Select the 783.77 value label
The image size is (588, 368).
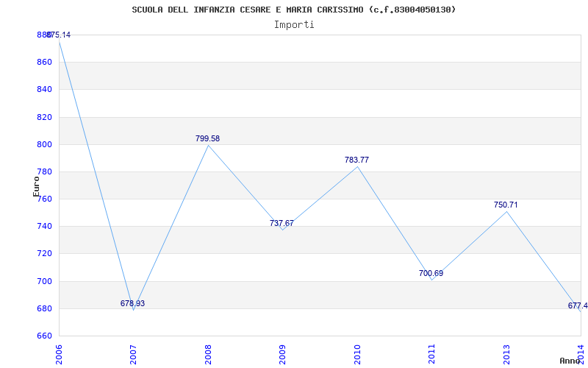click(x=356, y=160)
